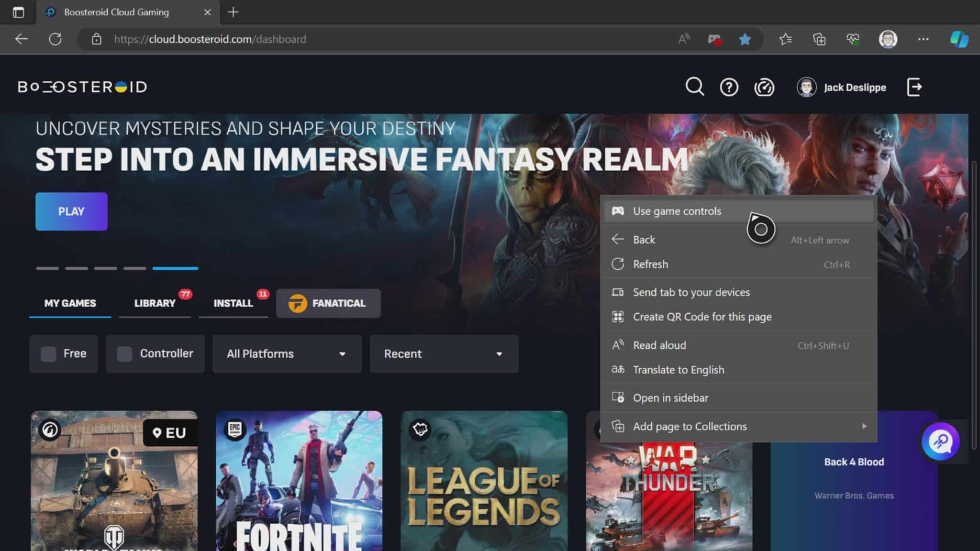Viewport: 980px width, 551px height.
Task: Open the Boosteroid search icon
Action: (x=695, y=87)
